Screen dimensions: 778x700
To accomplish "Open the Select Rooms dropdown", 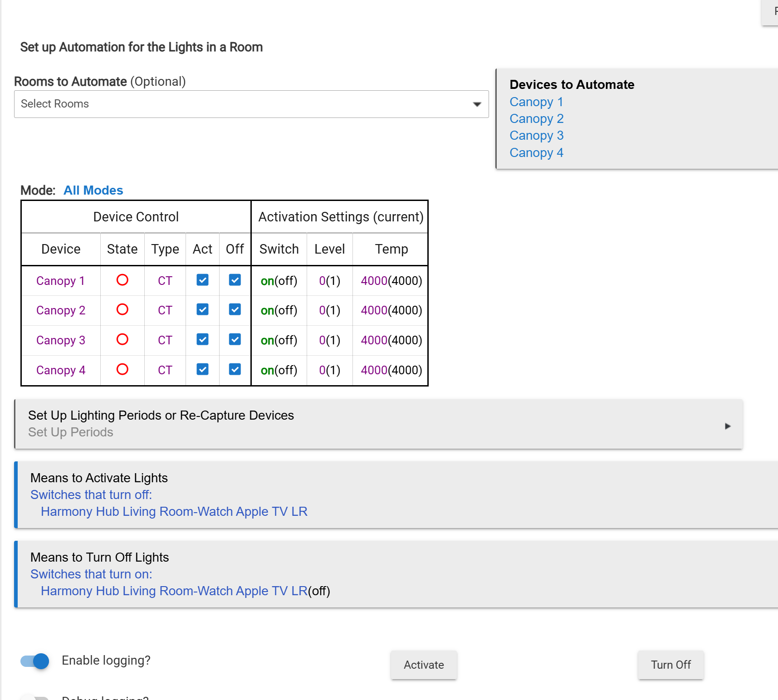I will click(251, 104).
